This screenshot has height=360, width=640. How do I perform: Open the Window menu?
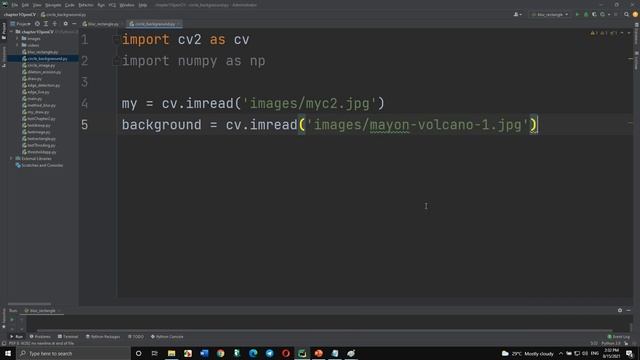[127, 5]
